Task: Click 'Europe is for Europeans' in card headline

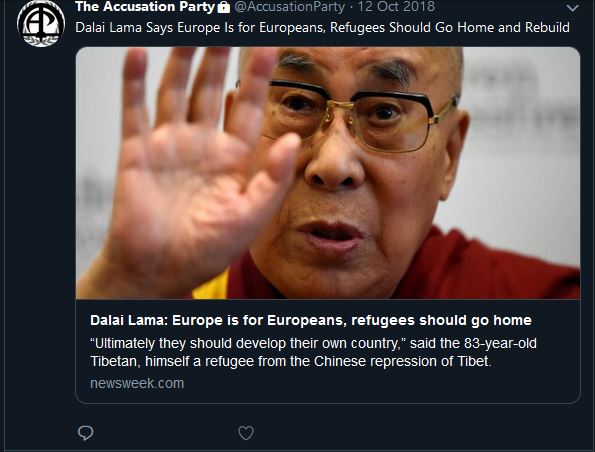Action: coord(258,321)
